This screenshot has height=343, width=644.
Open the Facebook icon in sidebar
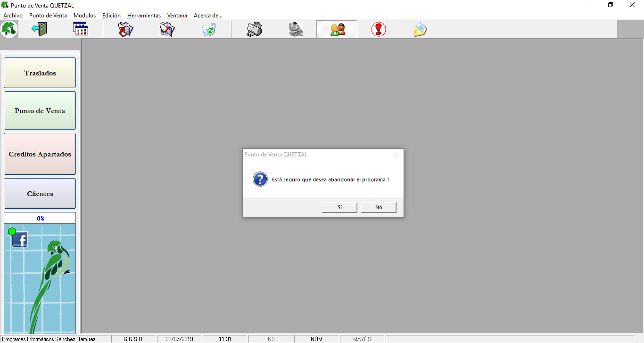20,240
